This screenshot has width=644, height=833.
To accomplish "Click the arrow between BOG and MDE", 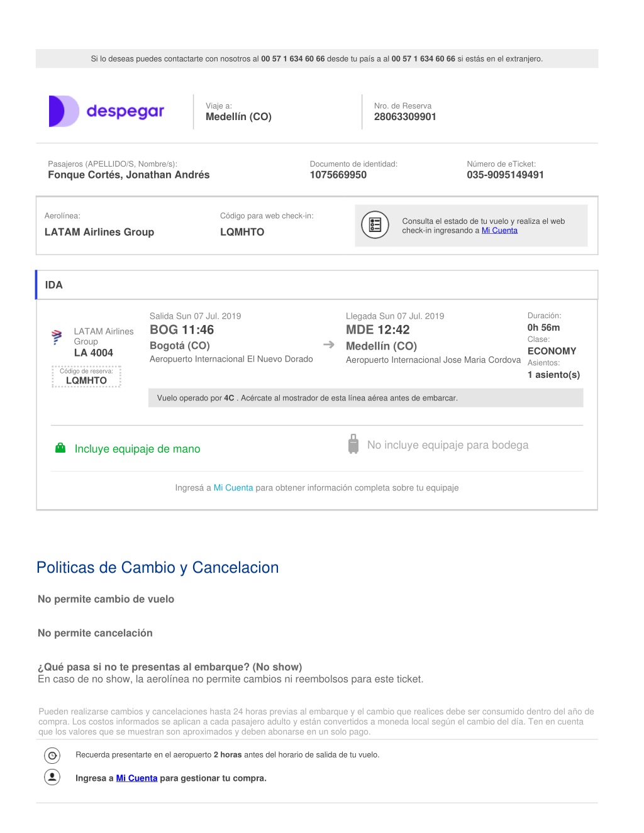I will (x=329, y=345).
